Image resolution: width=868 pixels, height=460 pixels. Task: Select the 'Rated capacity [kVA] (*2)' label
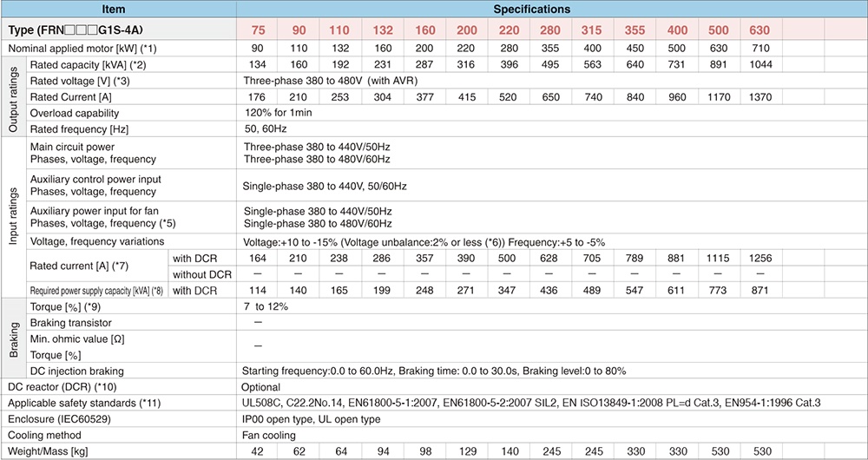click(87, 65)
